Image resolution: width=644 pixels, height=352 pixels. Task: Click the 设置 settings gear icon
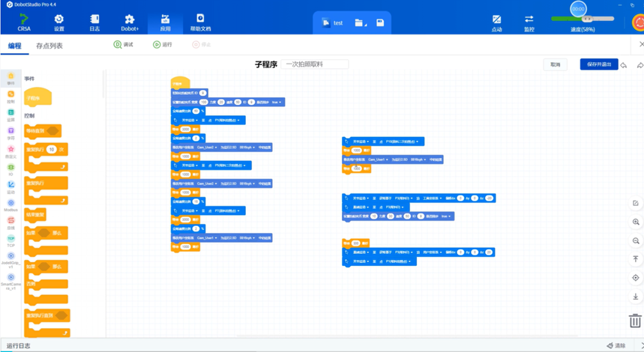(x=59, y=22)
